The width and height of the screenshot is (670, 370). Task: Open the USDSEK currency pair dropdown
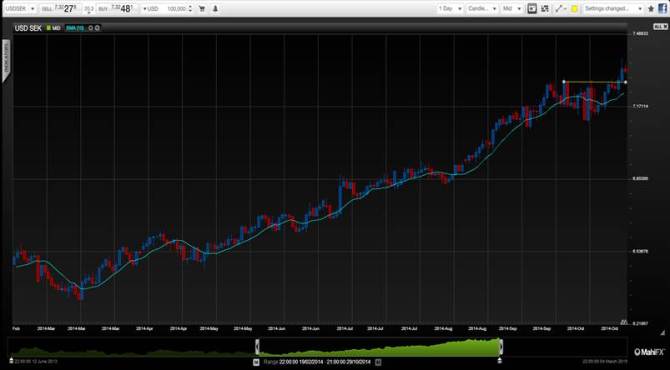[x=20, y=9]
